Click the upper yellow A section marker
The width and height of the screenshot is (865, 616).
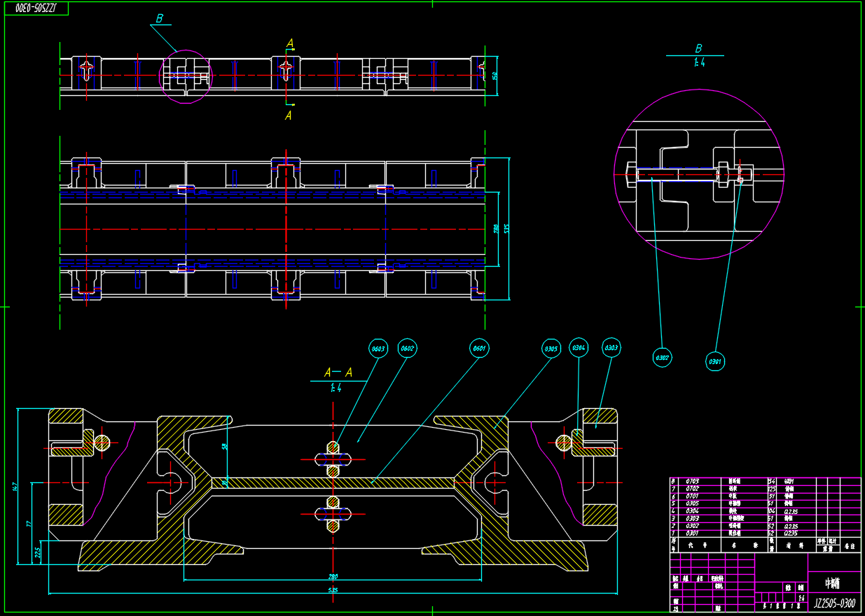coord(290,43)
